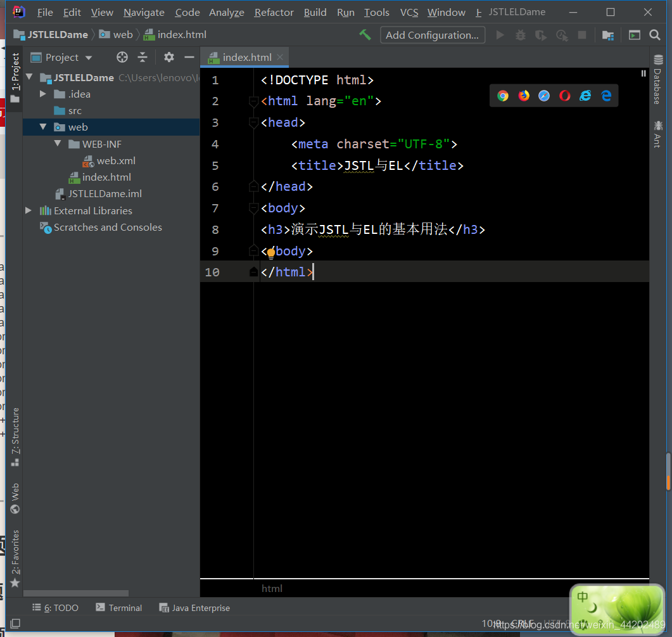The height and width of the screenshot is (637, 672).
Task: Close the index.html tab
Action: click(280, 57)
